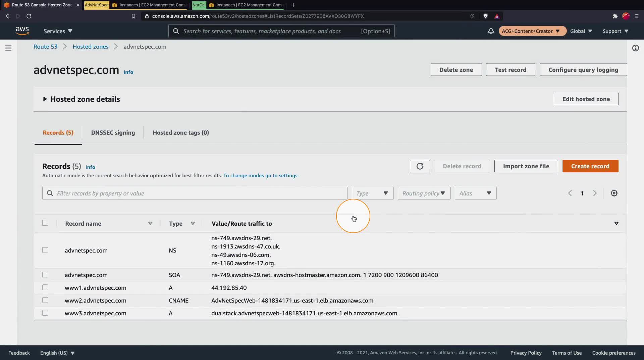Bookmark this page in browser
The width and height of the screenshot is (644, 360).
(x=133, y=16)
